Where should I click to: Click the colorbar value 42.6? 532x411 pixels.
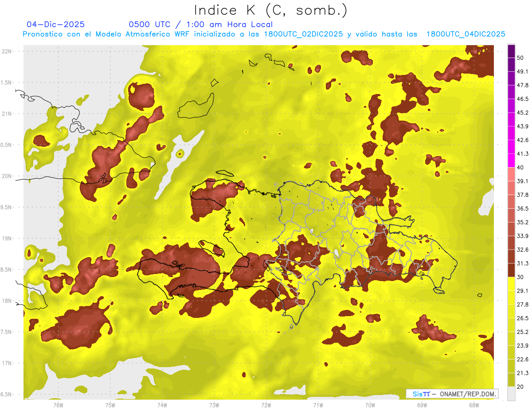523,140
